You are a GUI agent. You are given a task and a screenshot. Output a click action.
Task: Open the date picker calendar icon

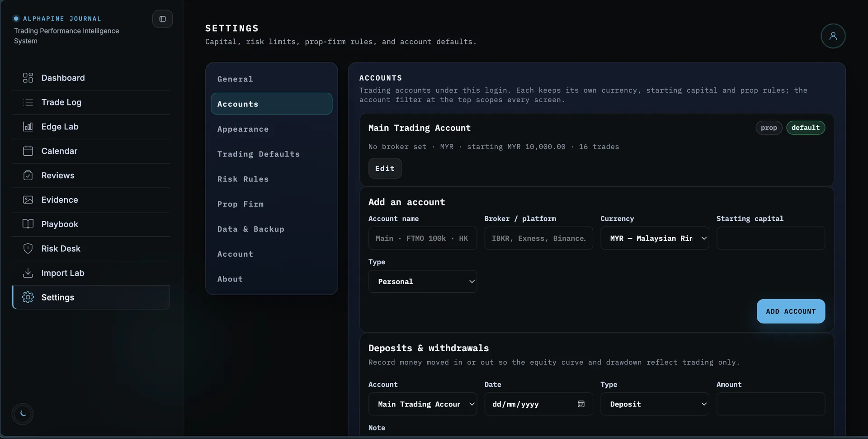(581, 404)
